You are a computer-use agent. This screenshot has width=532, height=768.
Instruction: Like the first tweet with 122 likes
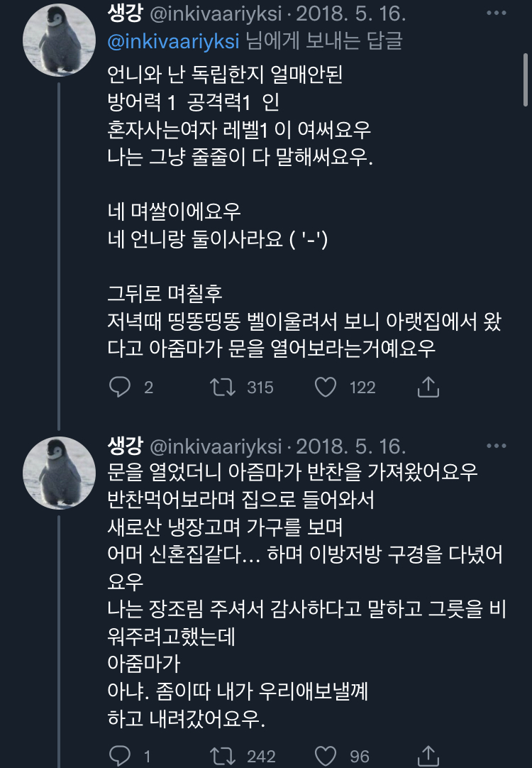pyautogui.click(x=325, y=387)
